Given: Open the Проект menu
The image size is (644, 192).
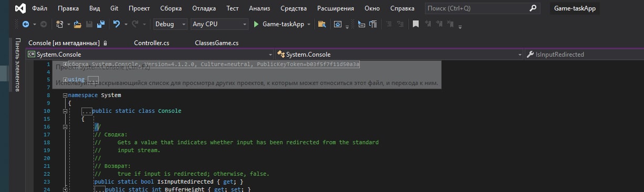Looking at the screenshot, I should point(139,9).
